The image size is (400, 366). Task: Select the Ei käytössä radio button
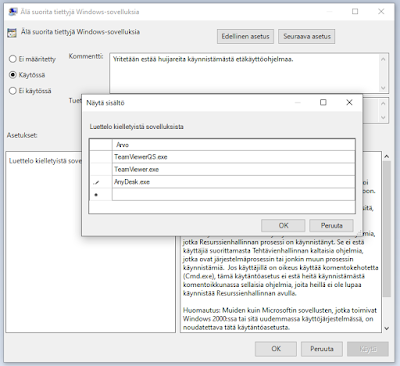pyautogui.click(x=13, y=91)
